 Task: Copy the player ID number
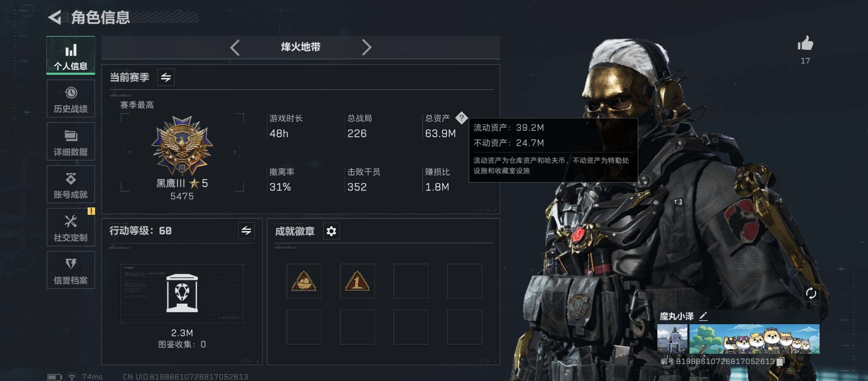(x=780, y=361)
